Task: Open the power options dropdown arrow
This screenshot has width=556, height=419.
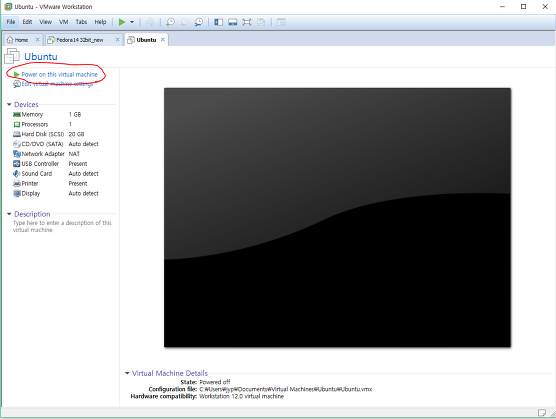Action: (132, 22)
